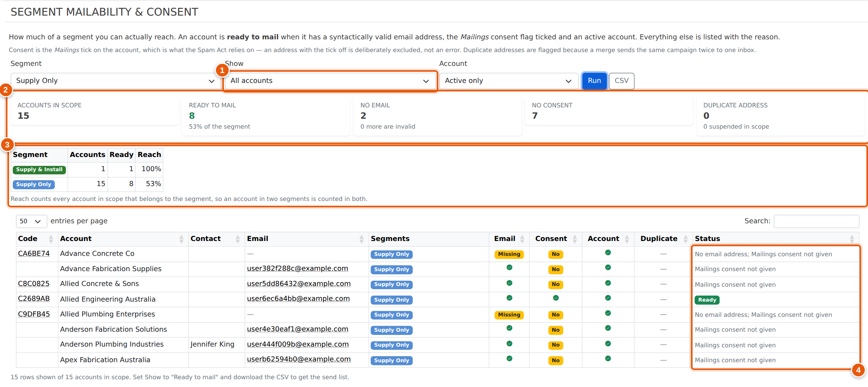Click the email valid check for Anderson Fabrication Solutions
868x387 pixels.
pos(509,328)
